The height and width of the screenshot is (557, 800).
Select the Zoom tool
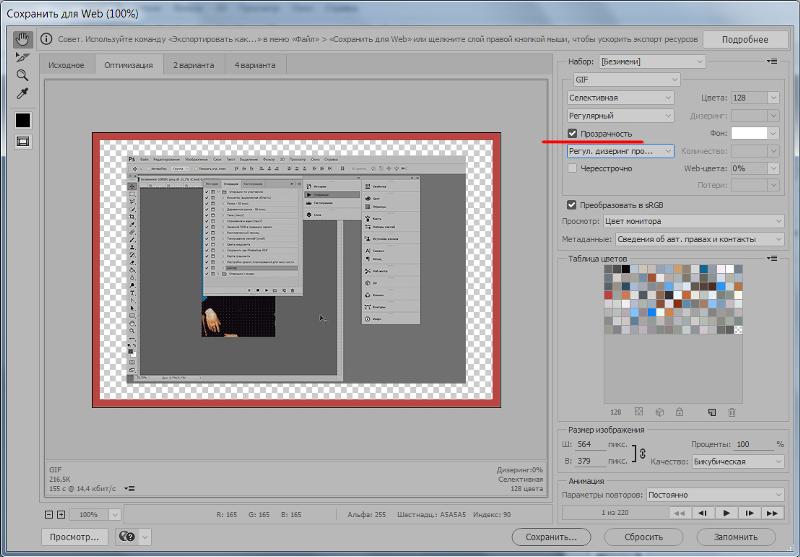click(x=22, y=76)
